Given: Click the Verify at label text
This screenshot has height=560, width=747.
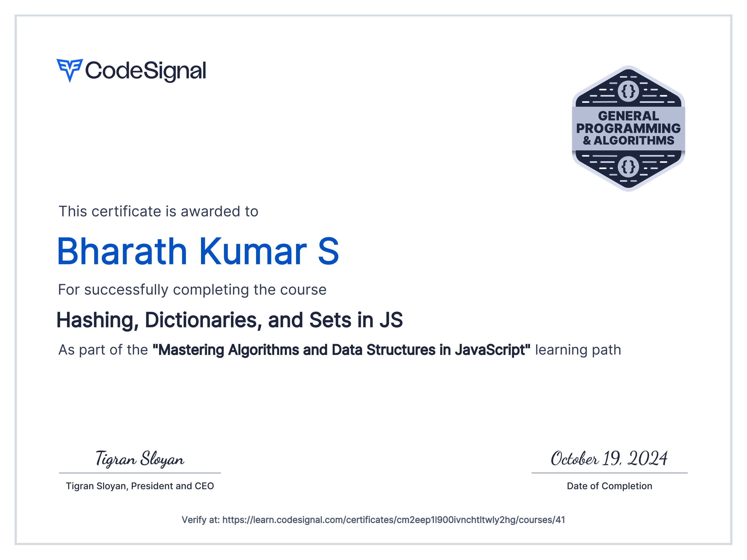Looking at the screenshot, I should point(201,520).
